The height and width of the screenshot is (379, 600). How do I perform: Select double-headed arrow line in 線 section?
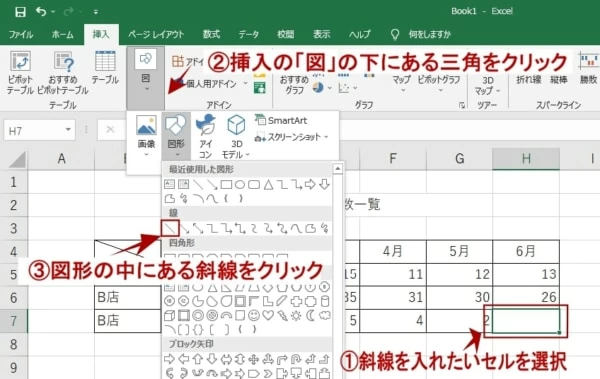point(198,229)
